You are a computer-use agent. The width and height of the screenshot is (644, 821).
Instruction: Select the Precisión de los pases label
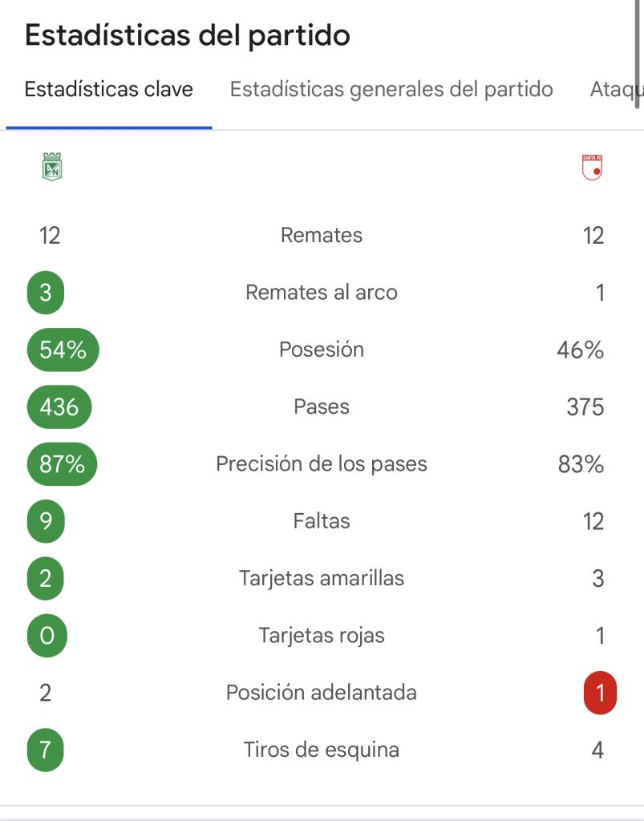click(x=322, y=464)
